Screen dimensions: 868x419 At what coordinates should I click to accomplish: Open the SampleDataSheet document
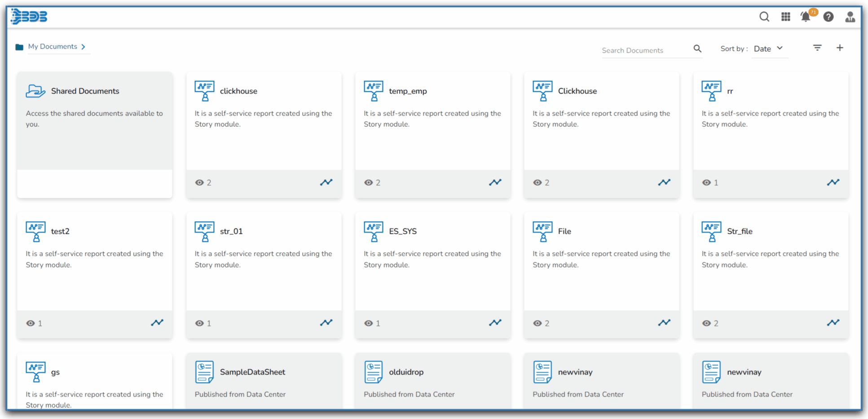coord(252,372)
